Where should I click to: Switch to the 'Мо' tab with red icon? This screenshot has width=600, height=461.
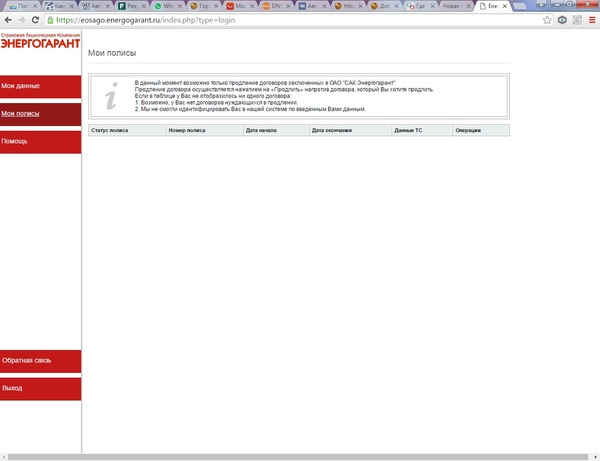240,6
